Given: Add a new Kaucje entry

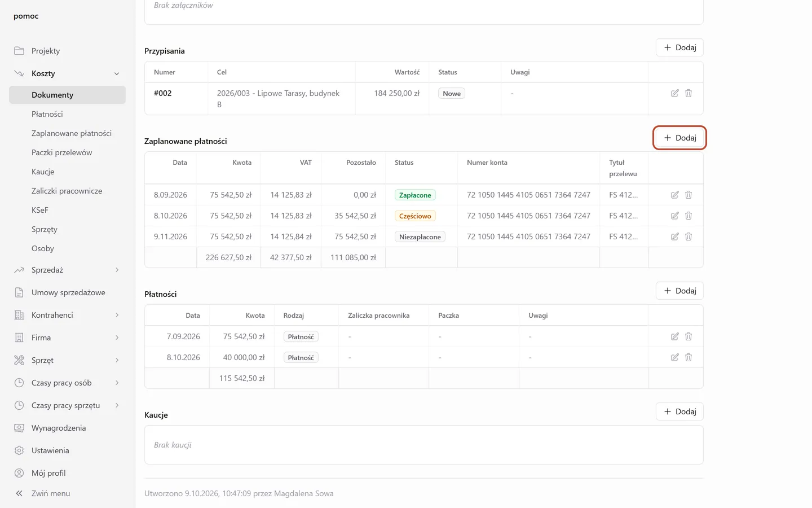Looking at the screenshot, I should (x=679, y=411).
